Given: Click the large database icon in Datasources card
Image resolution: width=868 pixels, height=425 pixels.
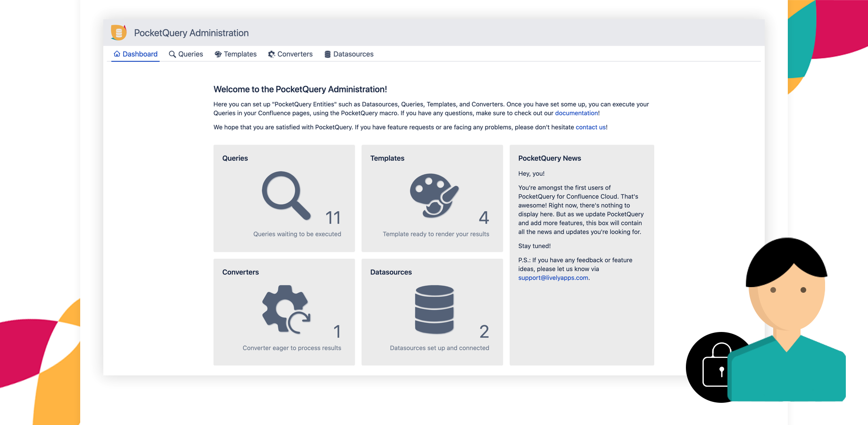Looking at the screenshot, I should (434, 309).
